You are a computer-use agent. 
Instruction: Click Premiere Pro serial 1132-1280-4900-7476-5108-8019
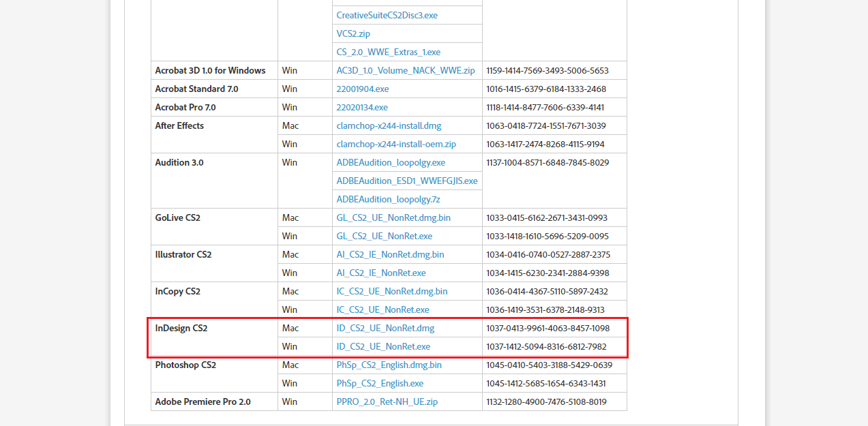tap(546, 401)
